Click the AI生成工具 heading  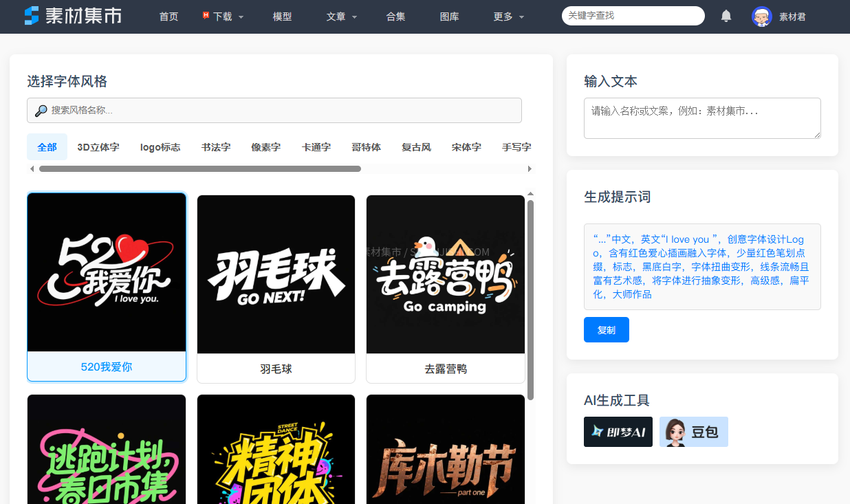(617, 401)
